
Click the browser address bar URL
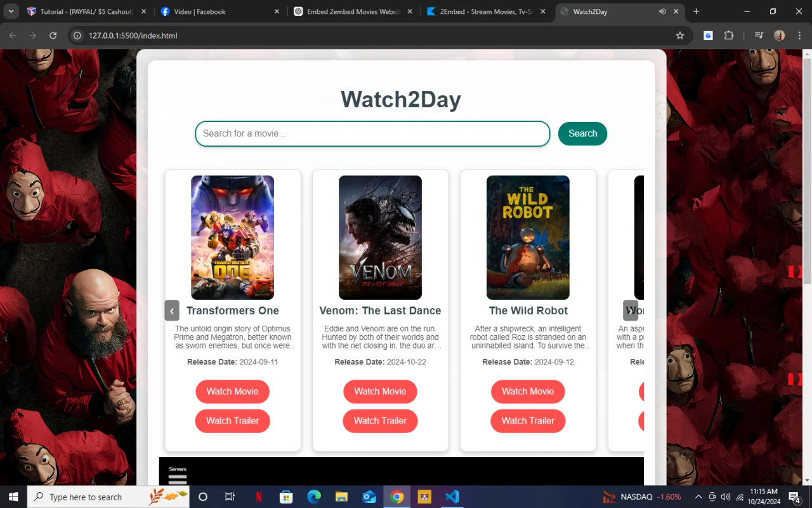coord(133,36)
